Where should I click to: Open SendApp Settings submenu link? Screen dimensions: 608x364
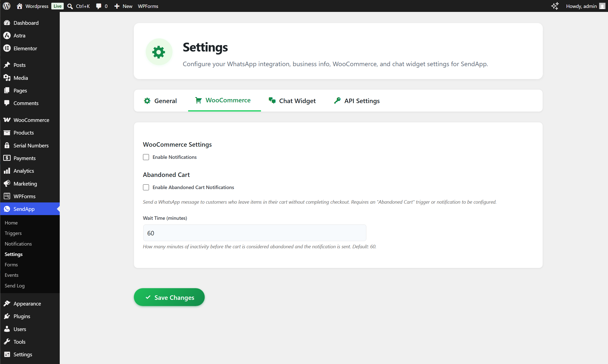pos(14,254)
